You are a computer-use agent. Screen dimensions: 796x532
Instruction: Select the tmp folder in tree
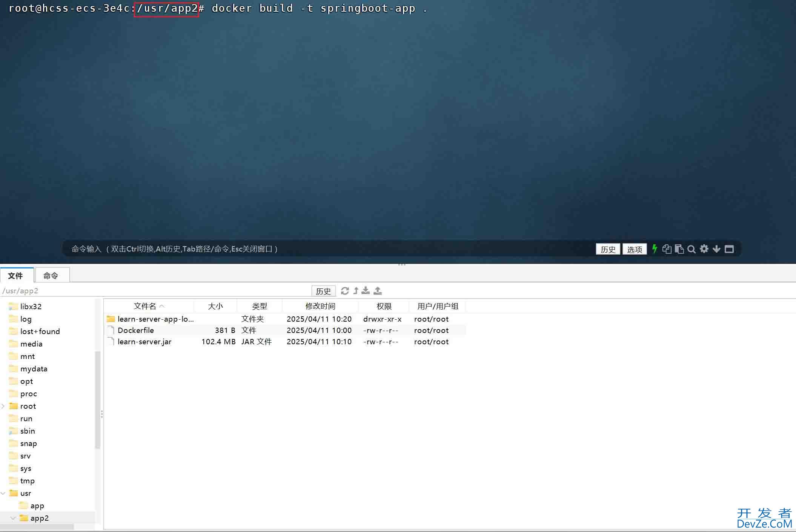tap(27, 481)
